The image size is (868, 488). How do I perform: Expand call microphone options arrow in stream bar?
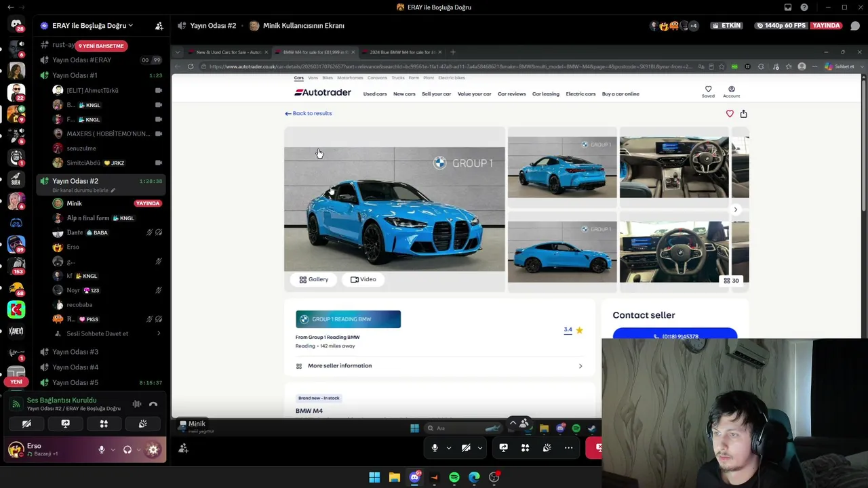pos(448,448)
